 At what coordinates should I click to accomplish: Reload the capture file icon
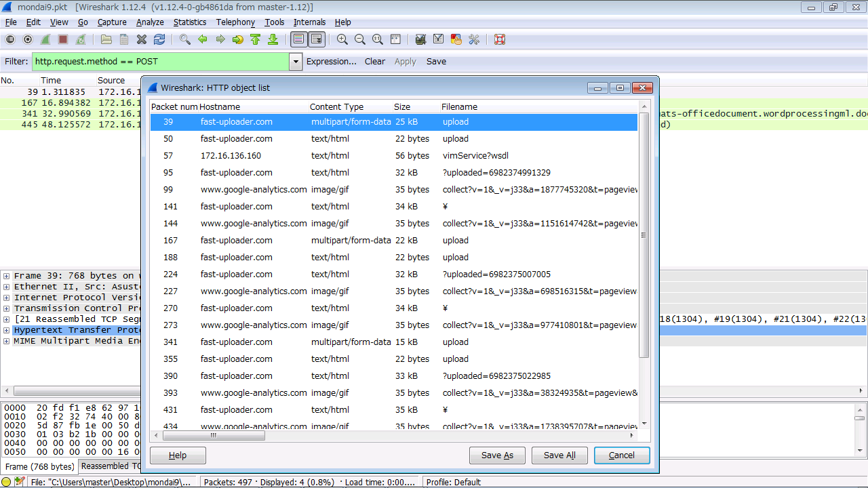tap(159, 39)
